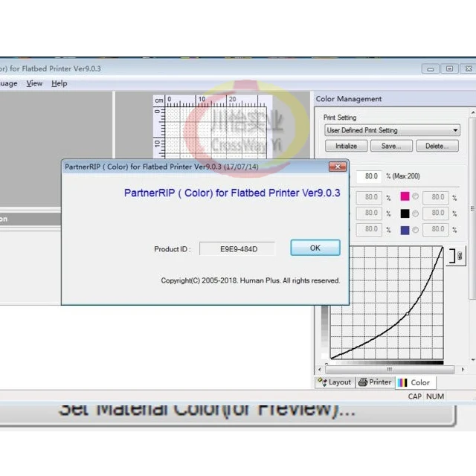Viewport: 476px width, 476px height.
Task: Click the 80.0 percent field left of black
Action: 369,213
